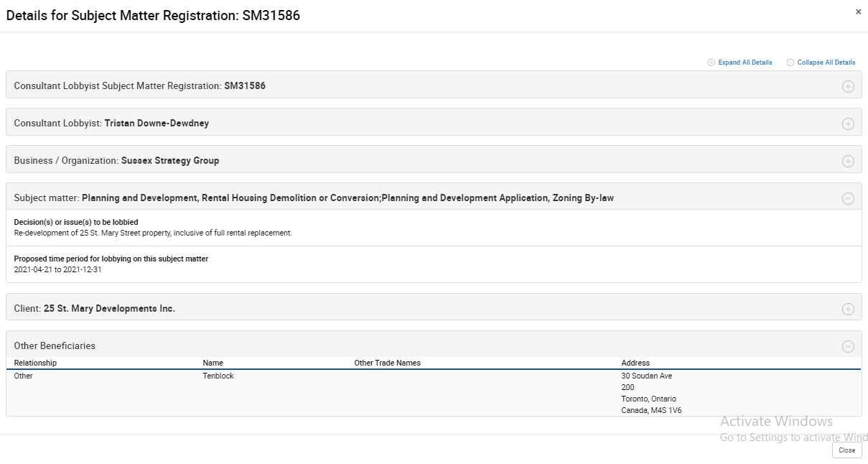Click the plus icon beside Tristan Downe-Dewdney
Image resolution: width=868 pixels, height=464 pixels.
pos(848,124)
